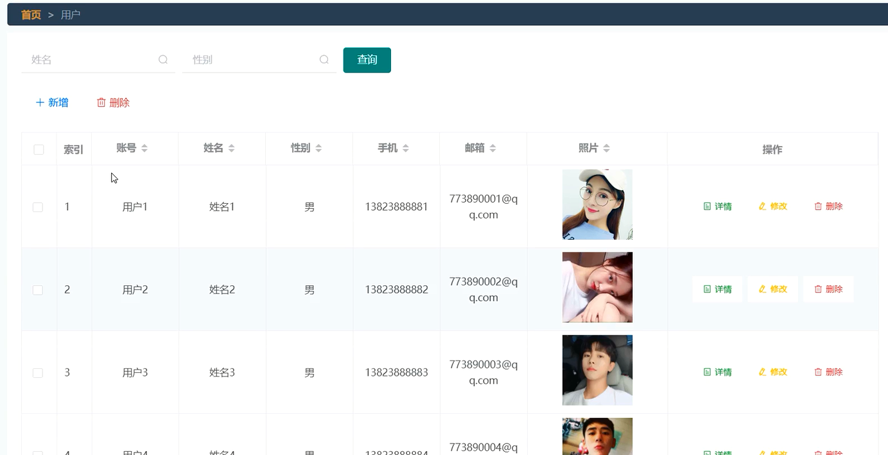This screenshot has width=888, height=455.
Task: Click the 索引 column header
Action: pyautogui.click(x=74, y=150)
